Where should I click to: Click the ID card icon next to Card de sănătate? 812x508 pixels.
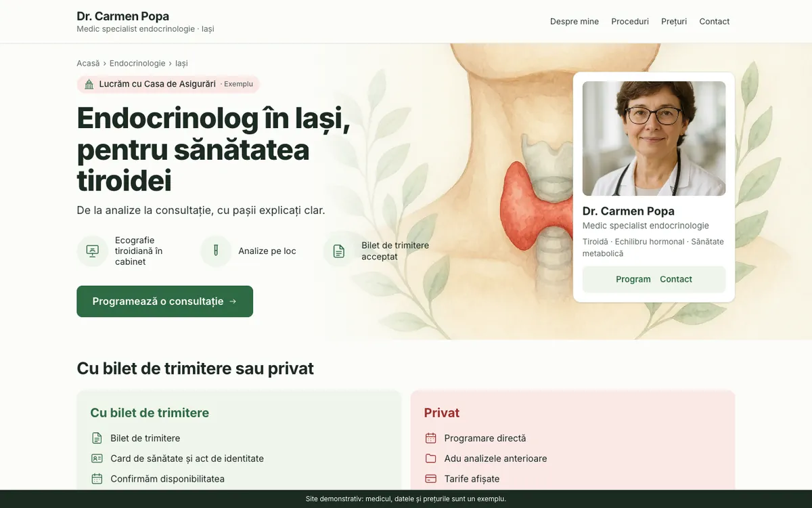(x=97, y=459)
